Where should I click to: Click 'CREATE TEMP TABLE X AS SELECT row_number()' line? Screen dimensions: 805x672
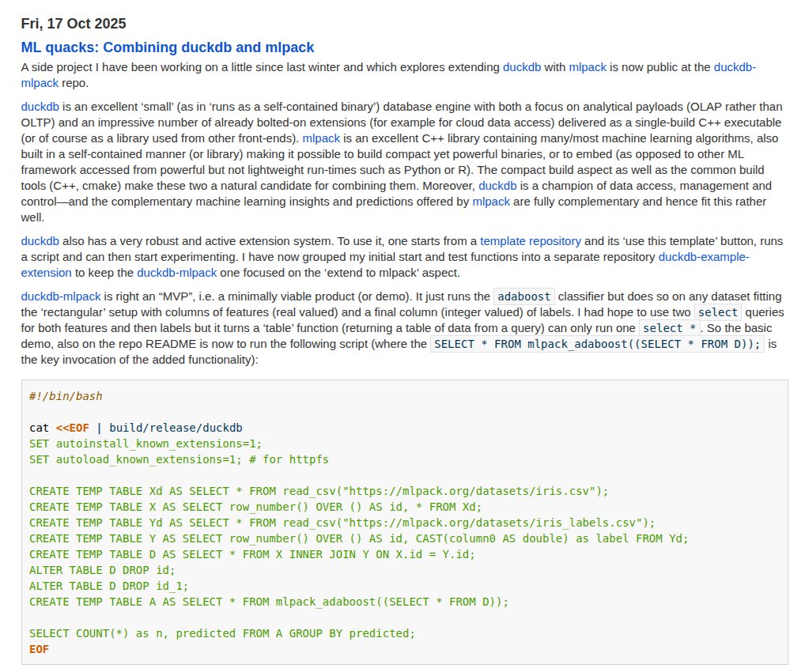point(255,508)
